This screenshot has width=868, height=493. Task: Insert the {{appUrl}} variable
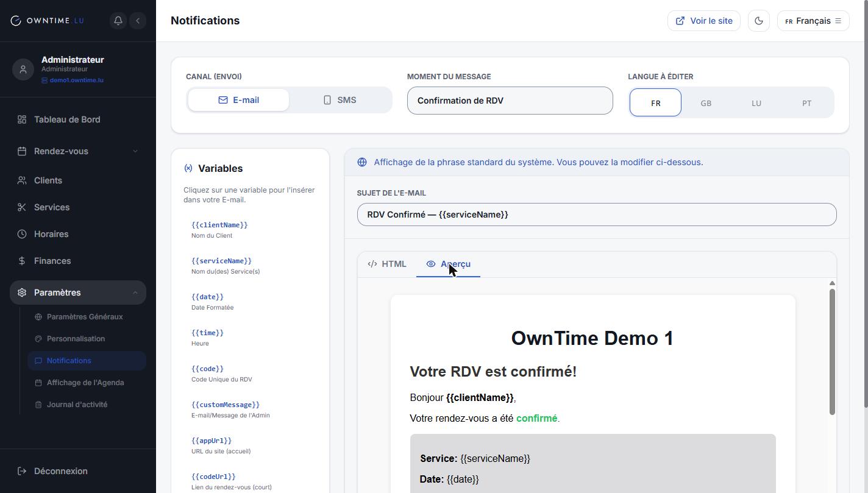[x=250, y=445]
